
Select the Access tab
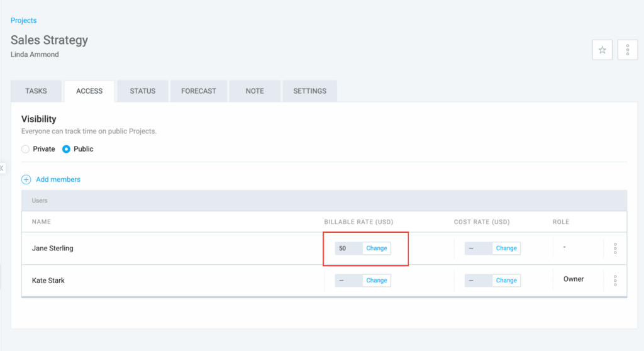click(x=89, y=91)
